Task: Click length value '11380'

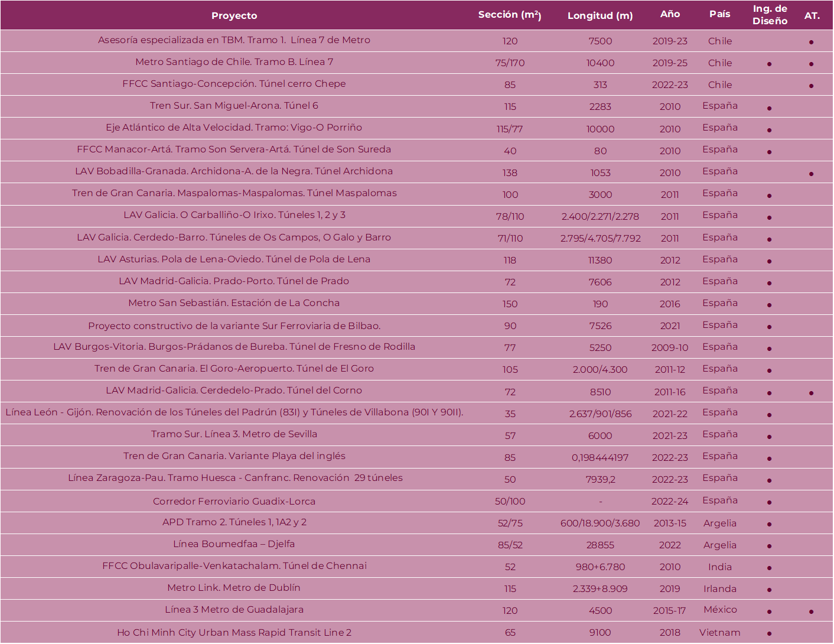Action: pos(600,261)
